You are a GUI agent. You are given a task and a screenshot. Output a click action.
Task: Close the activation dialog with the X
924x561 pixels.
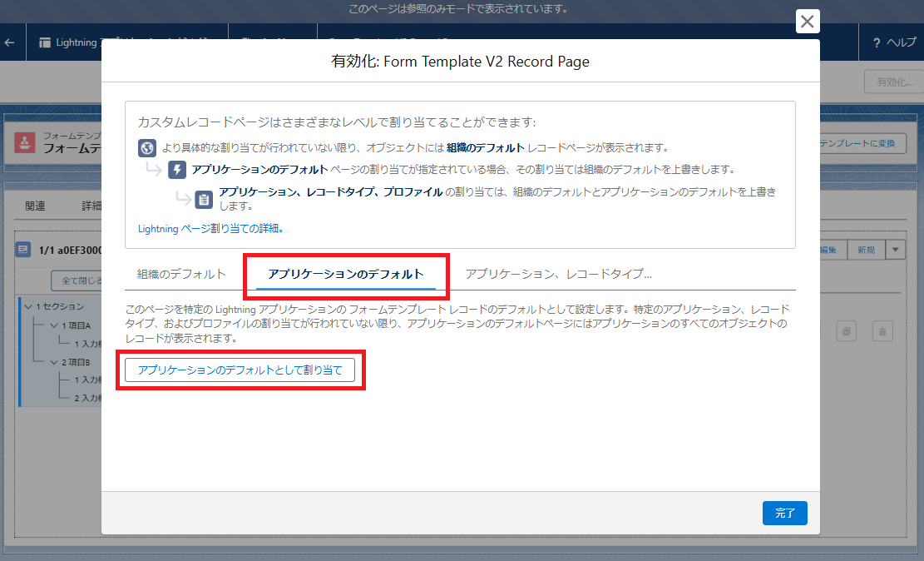pyautogui.click(x=808, y=22)
